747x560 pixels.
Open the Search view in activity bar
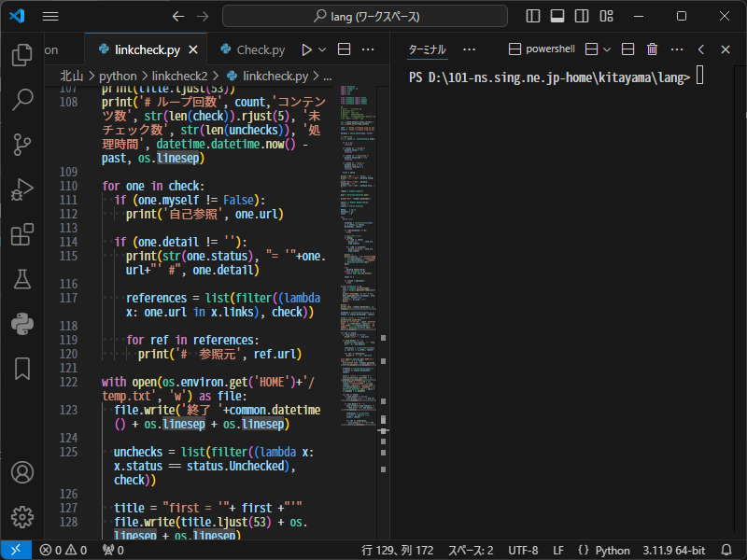point(21,100)
